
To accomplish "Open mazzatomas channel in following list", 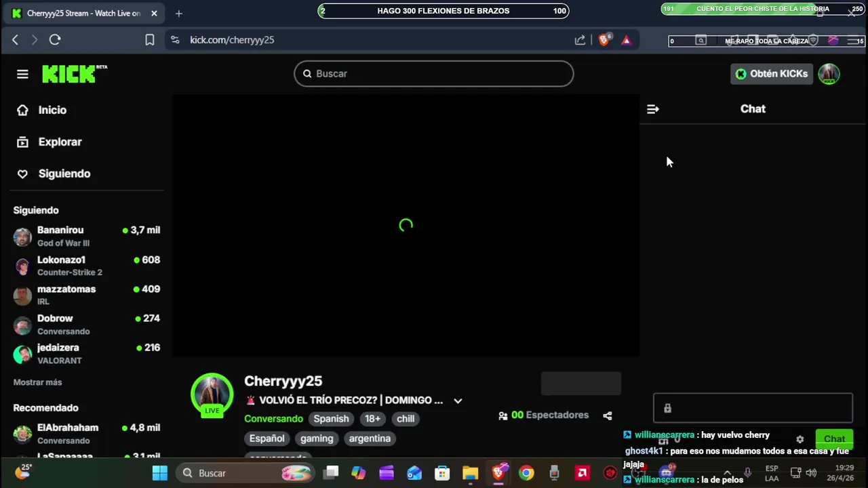I will coord(87,295).
